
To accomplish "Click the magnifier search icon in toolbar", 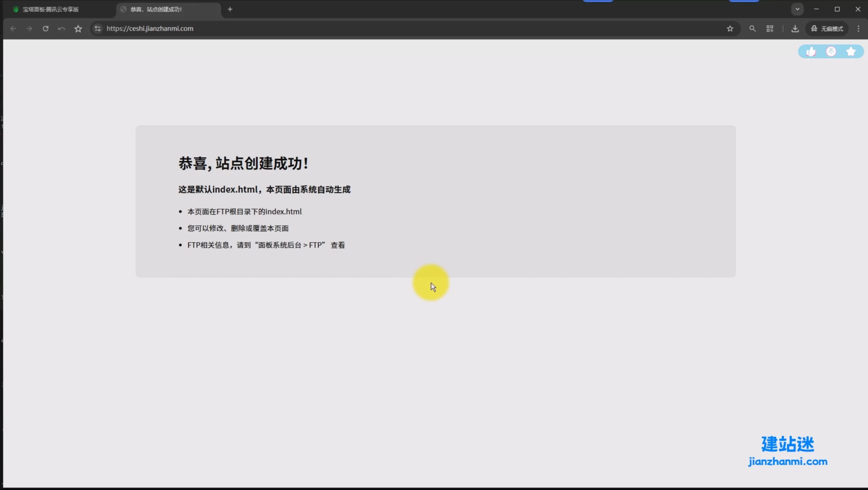I will tap(752, 29).
